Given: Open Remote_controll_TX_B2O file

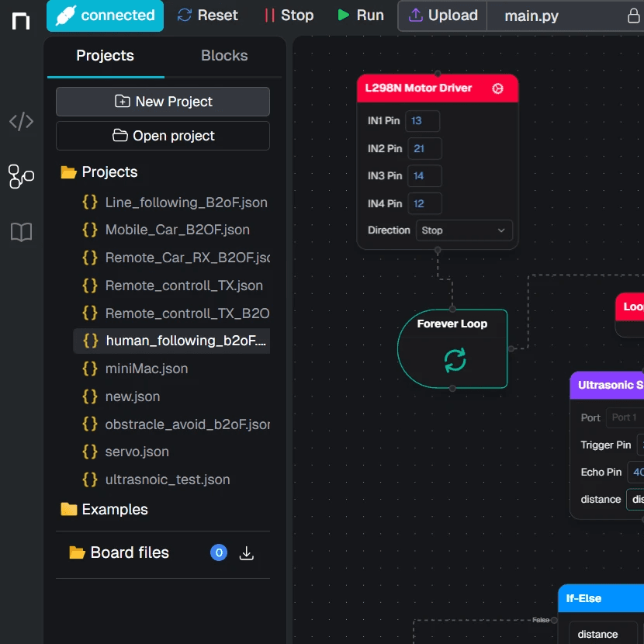Looking at the screenshot, I should [176, 313].
